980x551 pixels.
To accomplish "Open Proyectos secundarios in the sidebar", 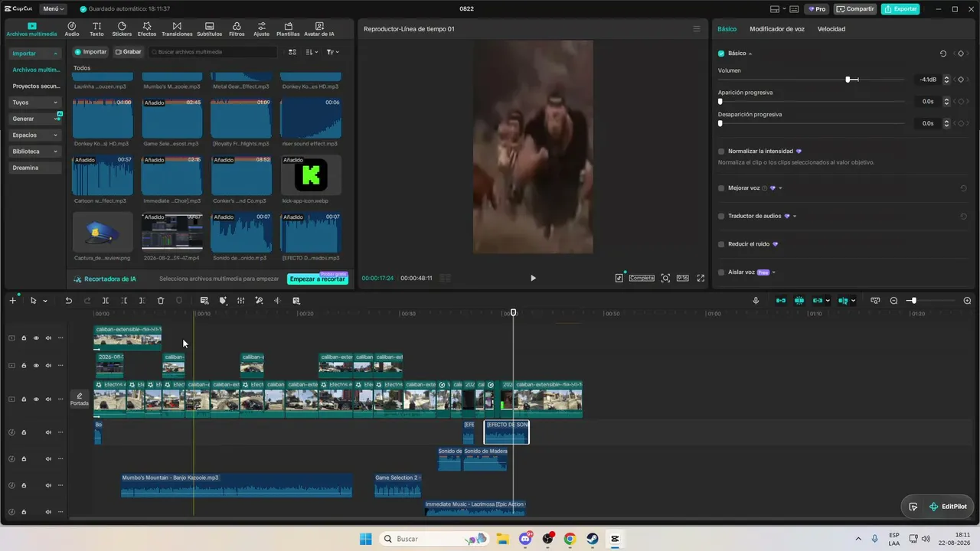I will [36, 86].
